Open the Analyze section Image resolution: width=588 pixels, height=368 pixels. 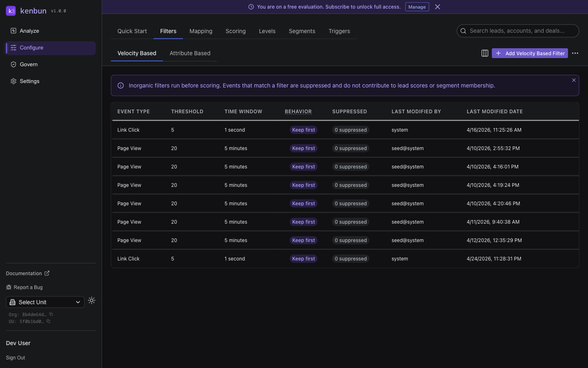click(51, 31)
